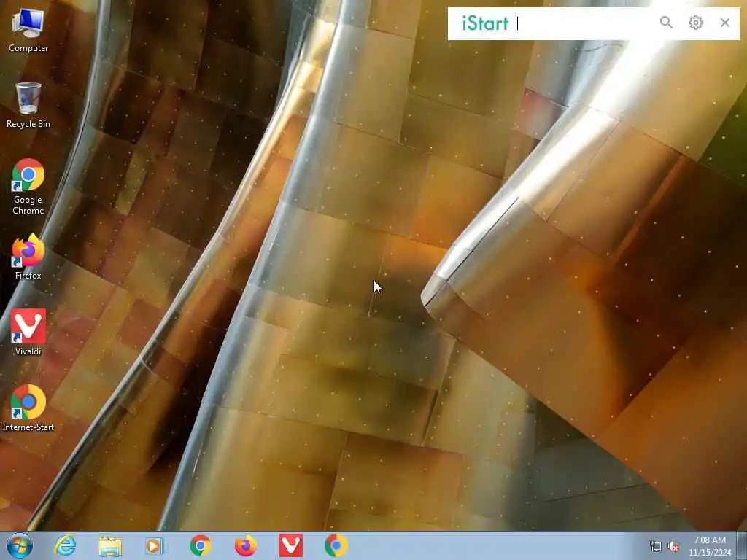Screen dimensions: 747x560
Task: Open Windows Explorer from the taskbar
Action: click(110, 545)
